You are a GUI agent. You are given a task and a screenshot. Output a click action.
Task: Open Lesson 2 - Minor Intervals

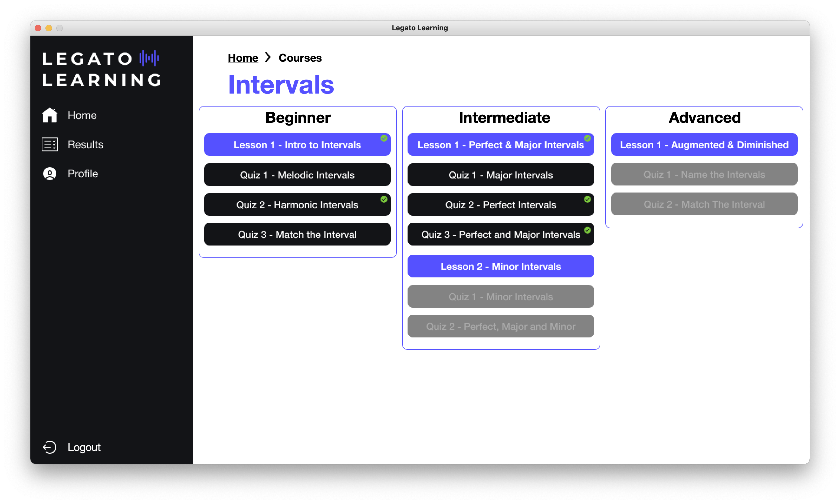[x=501, y=266]
